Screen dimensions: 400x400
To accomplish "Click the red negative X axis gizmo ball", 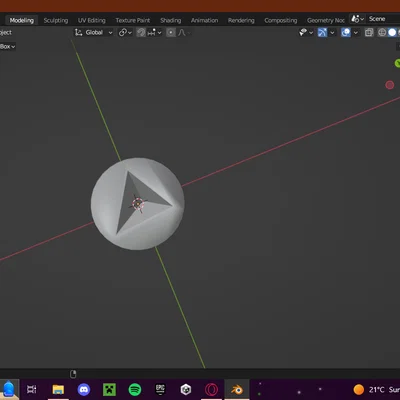I will coord(390,85).
